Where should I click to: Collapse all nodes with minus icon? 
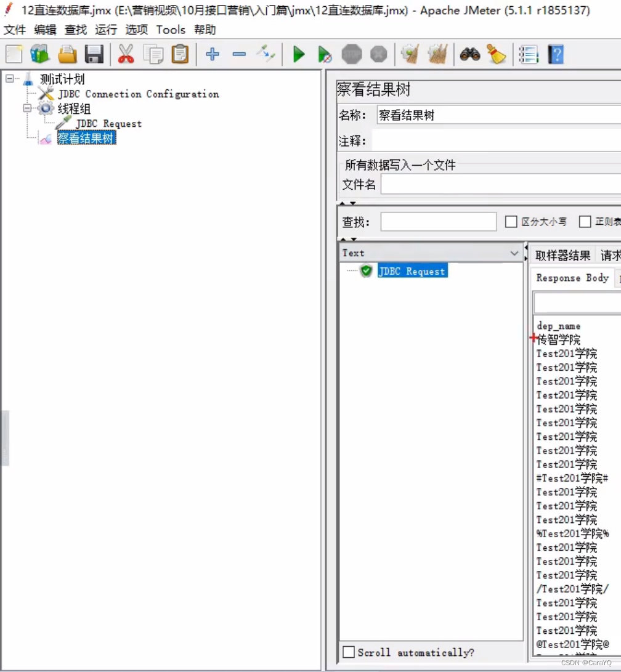coord(239,54)
